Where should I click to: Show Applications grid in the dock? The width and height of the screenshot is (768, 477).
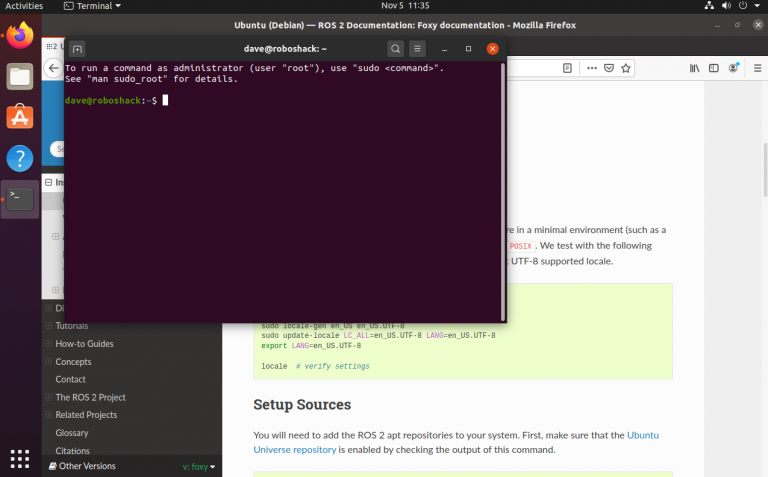click(x=20, y=458)
